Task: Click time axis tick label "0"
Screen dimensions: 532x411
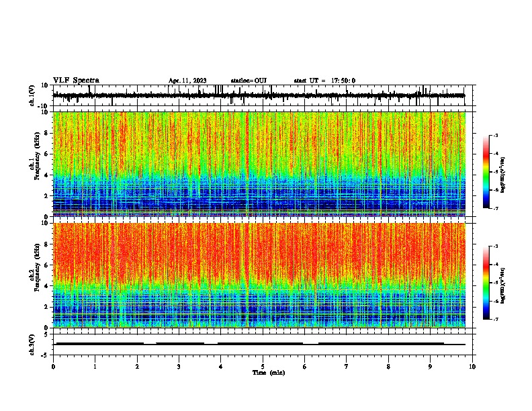Action: coord(53,367)
